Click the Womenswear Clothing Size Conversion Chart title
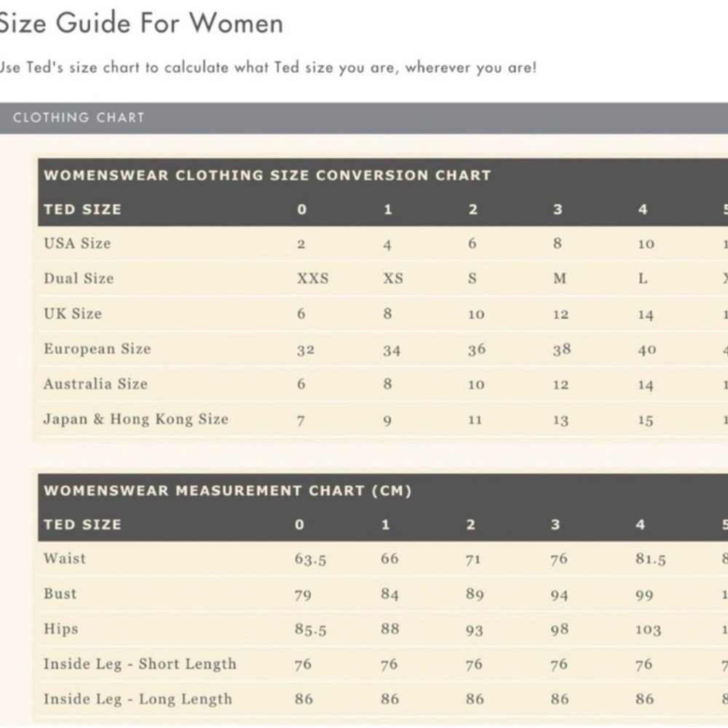Screen dimensions: 728x728 tap(267, 175)
